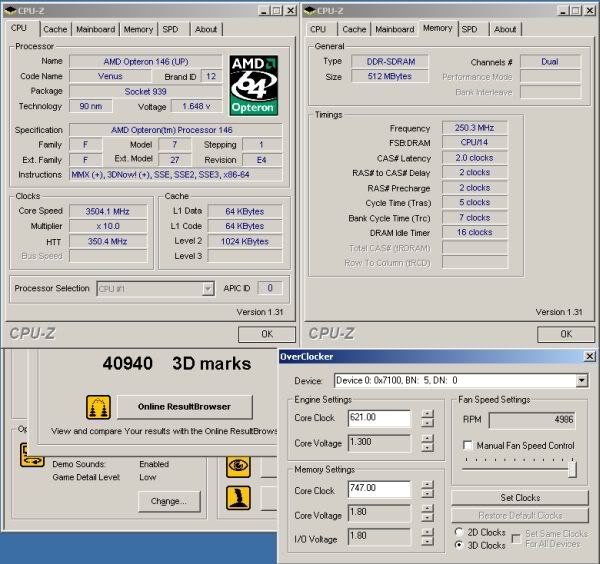This screenshot has width=600, height=564.
Task: Decrease the Memory Core Clock with down arrow
Action: 427,494
